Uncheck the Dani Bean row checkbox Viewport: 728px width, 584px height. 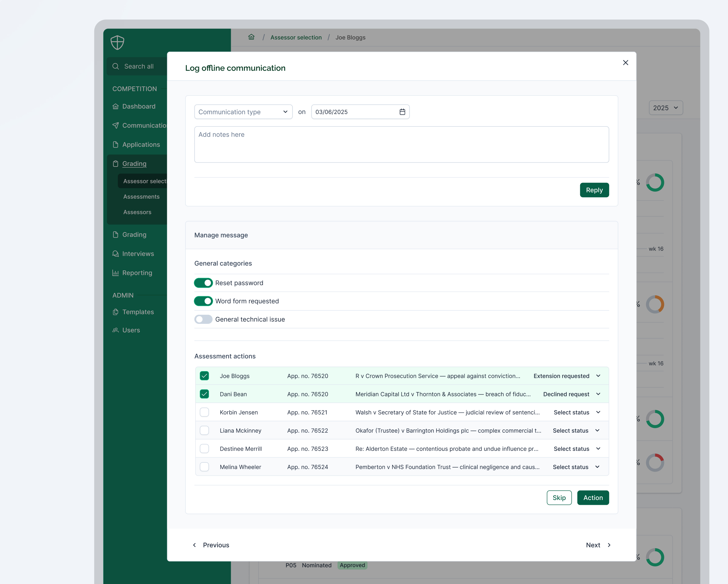[x=204, y=394]
